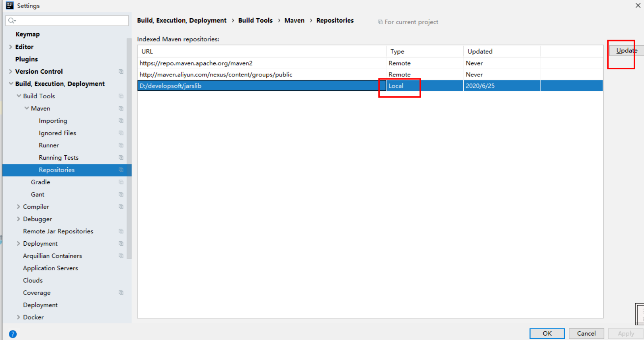Collapse the Maven node

(x=27, y=108)
